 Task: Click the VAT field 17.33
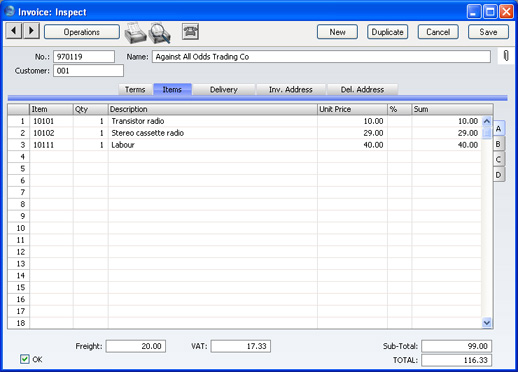pyautogui.click(x=241, y=346)
